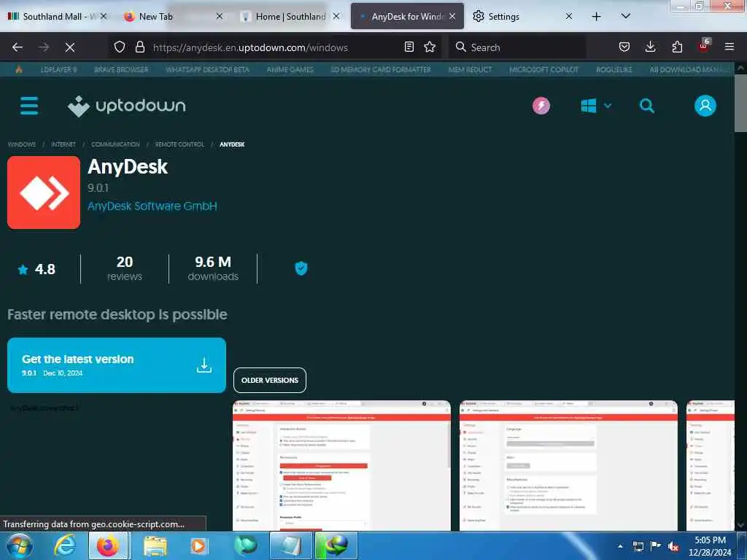The height and width of the screenshot is (560, 747).
Task: Click Get the latest version button
Action: [117, 365]
